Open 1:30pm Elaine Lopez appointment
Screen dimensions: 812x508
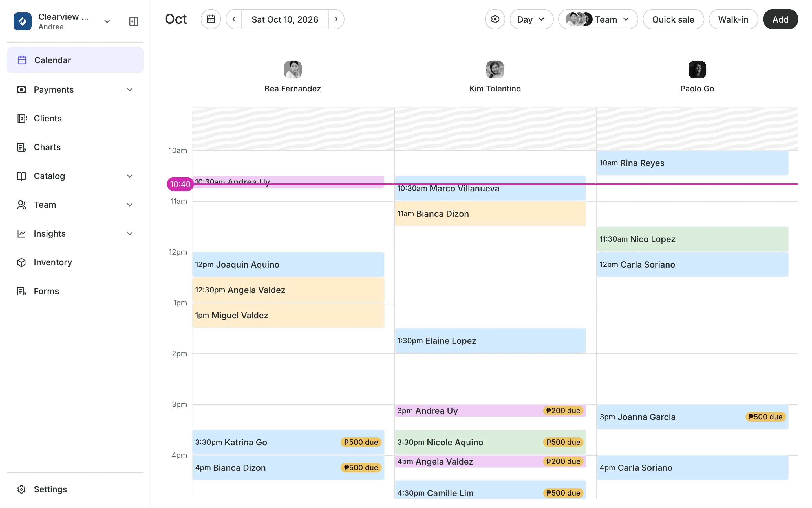click(490, 341)
